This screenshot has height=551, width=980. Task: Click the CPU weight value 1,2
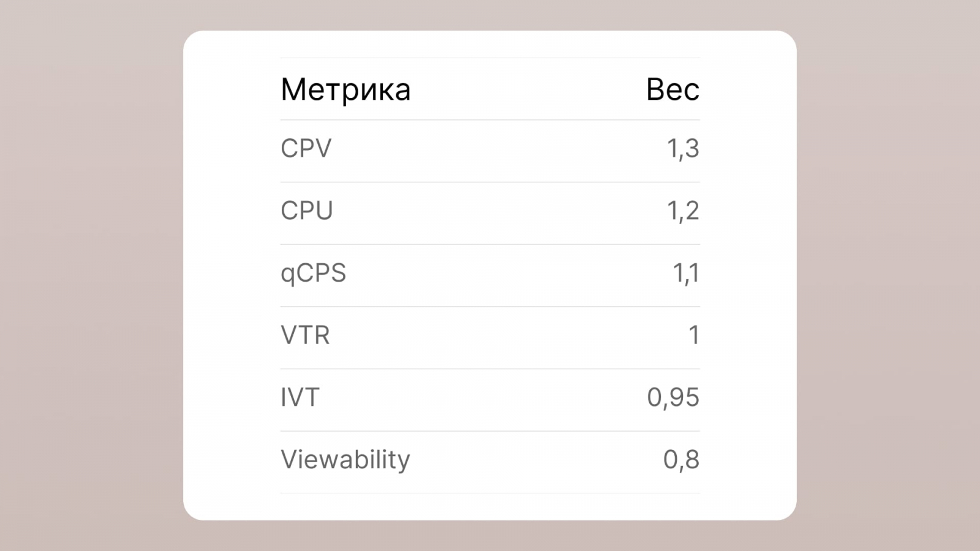coord(682,211)
